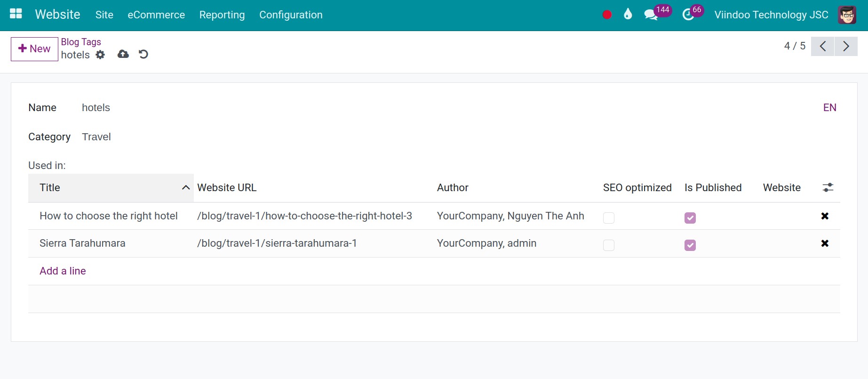Click the SEO optimized column header
Image resolution: width=868 pixels, height=379 pixels.
637,187
